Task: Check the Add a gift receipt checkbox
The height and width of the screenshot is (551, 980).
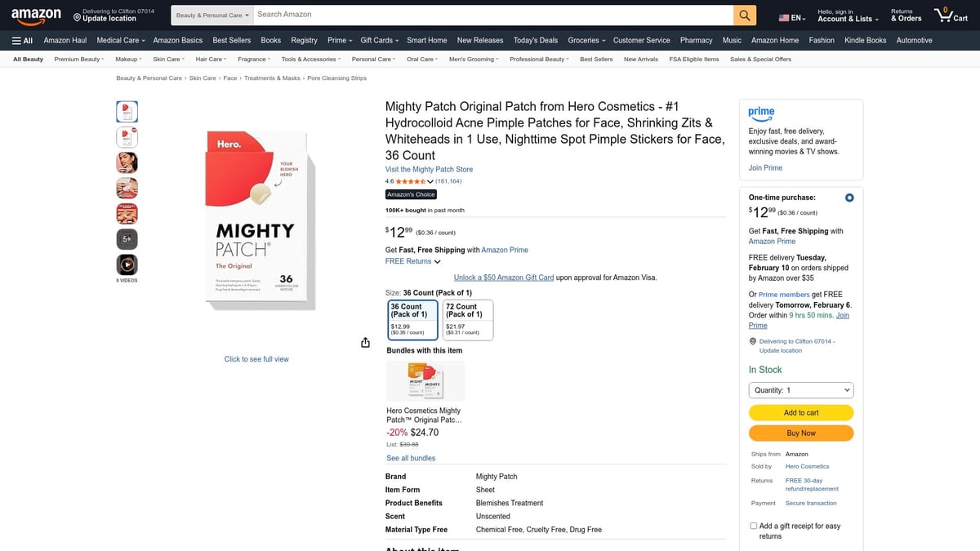Action: [753, 525]
